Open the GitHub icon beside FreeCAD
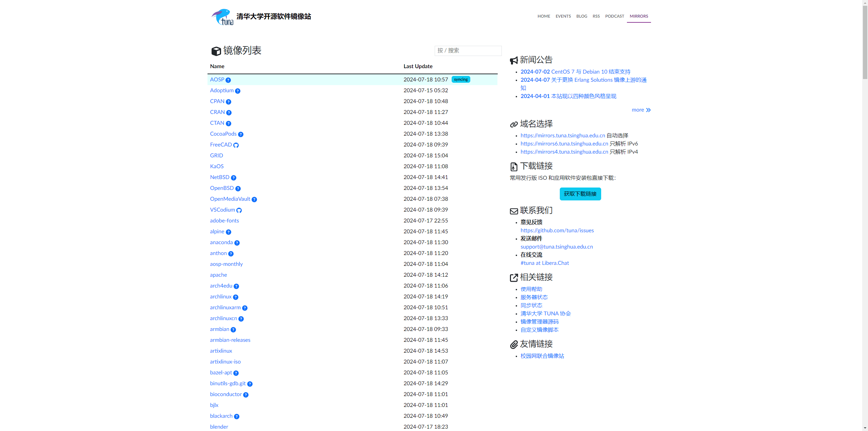This screenshot has height=431, width=868. tap(236, 145)
